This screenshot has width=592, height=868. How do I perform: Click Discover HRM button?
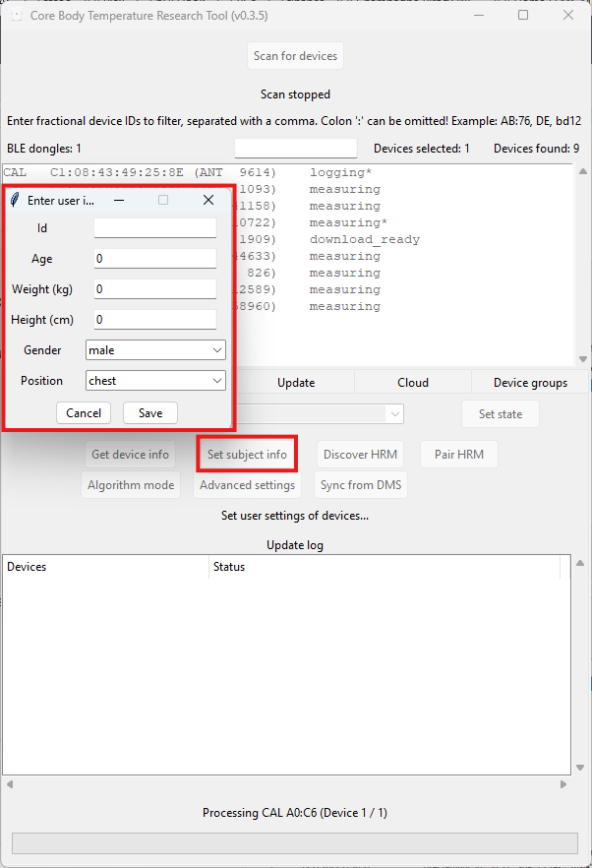(x=360, y=455)
